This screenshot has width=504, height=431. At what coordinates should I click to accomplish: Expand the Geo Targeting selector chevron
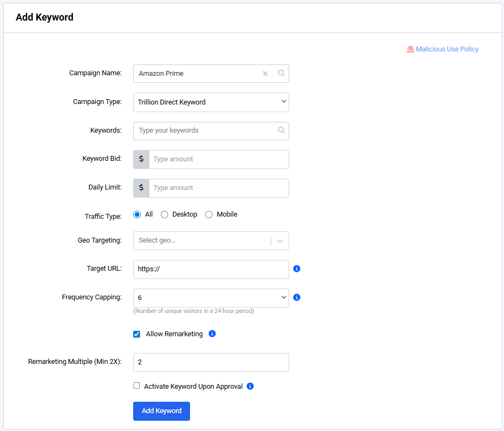(280, 241)
